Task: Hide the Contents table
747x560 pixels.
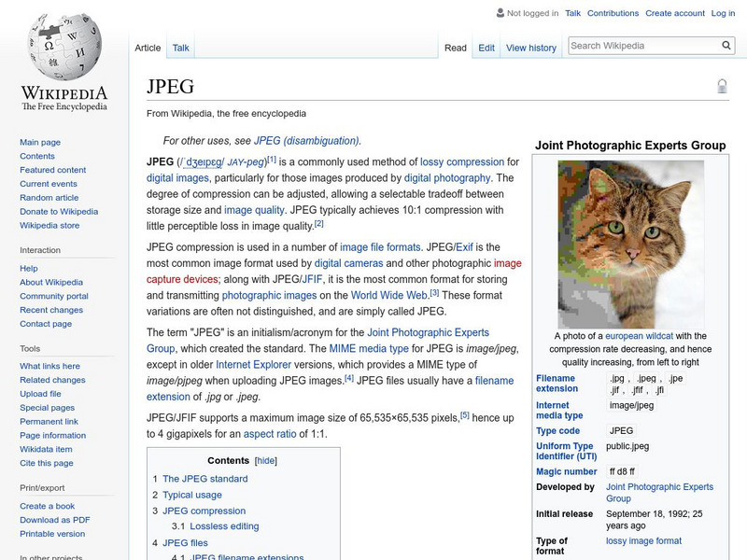Action: pyautogui.click(x=266, y=460)
